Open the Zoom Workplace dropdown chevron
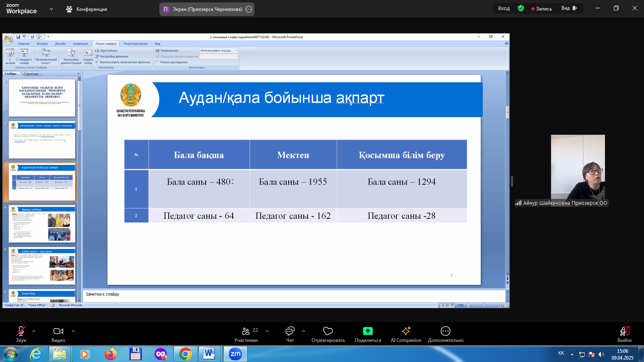Screen dimensions: 644x362 (x=52, y=9)
